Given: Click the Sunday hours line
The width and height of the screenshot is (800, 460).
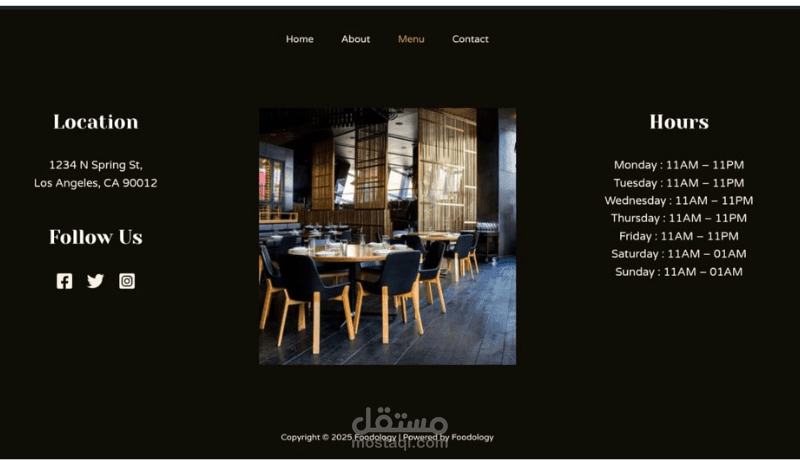Looking at the screenshot, I should [x=679, y=272].
